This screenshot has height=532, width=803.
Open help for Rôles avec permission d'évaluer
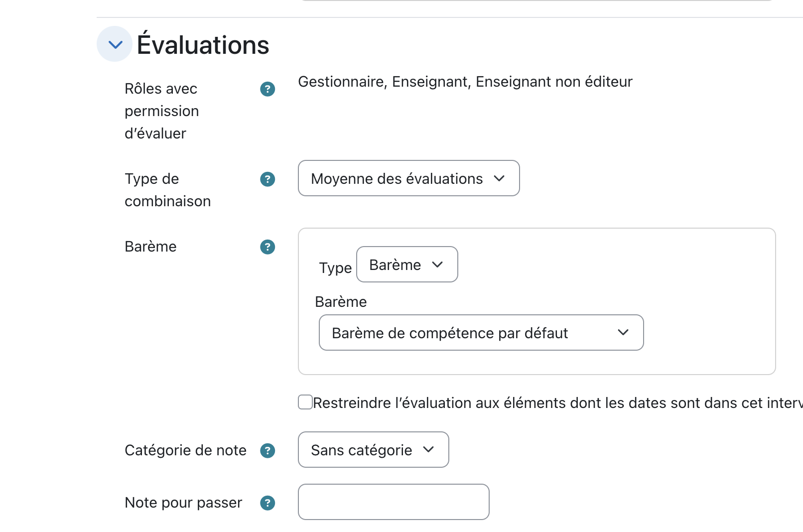[x=268, y=89]
